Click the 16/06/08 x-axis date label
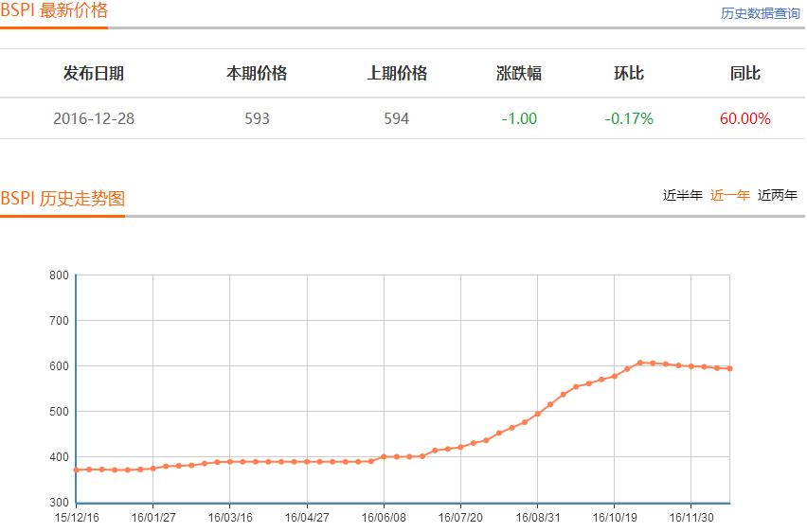Image resolution: width=807 pixels, height=532 pixels. click(385, 518)
